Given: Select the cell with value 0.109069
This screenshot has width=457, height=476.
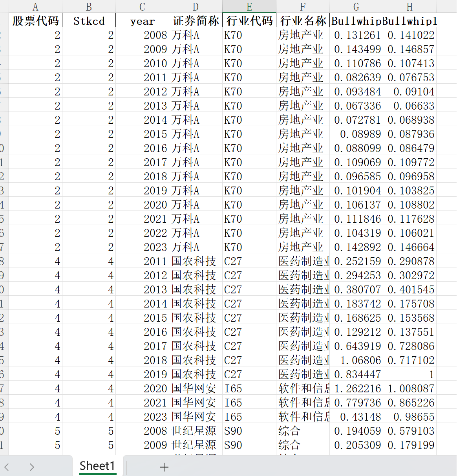Looking at the screenshot, I should [x=356, y=162].
